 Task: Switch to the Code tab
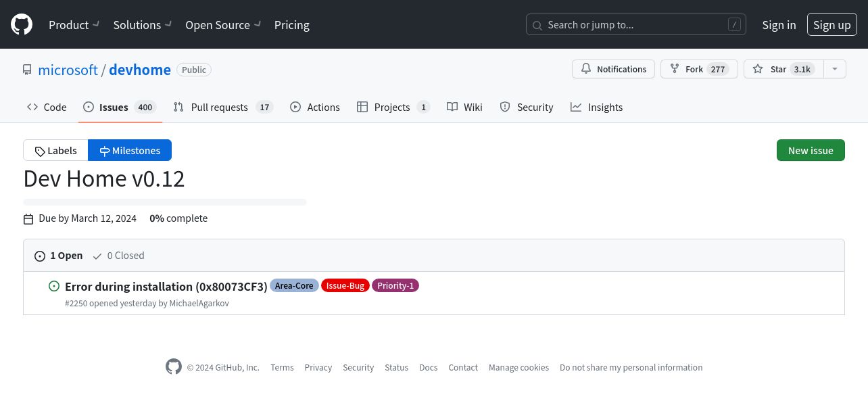pyautogui.click(x=47, y=107)
